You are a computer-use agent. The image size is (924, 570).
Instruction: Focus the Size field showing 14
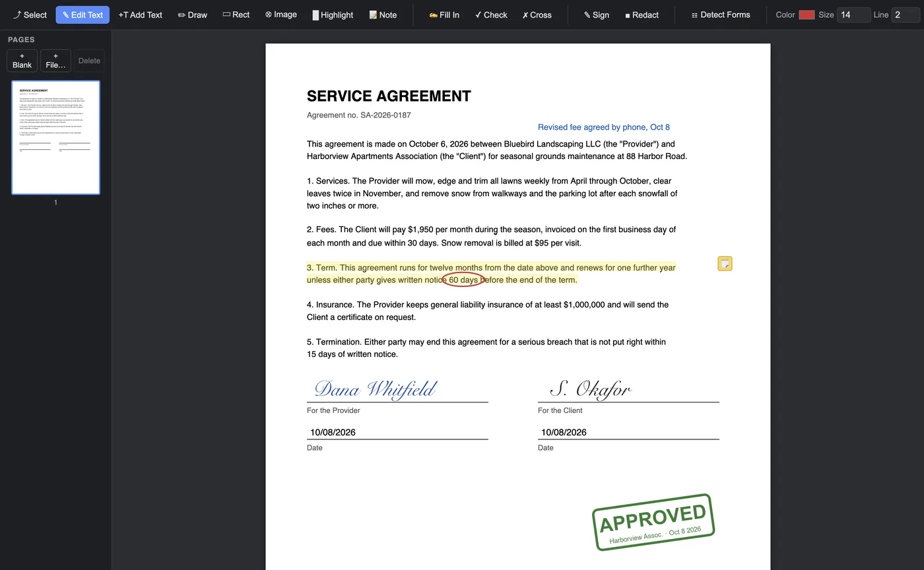pos(853,15)
